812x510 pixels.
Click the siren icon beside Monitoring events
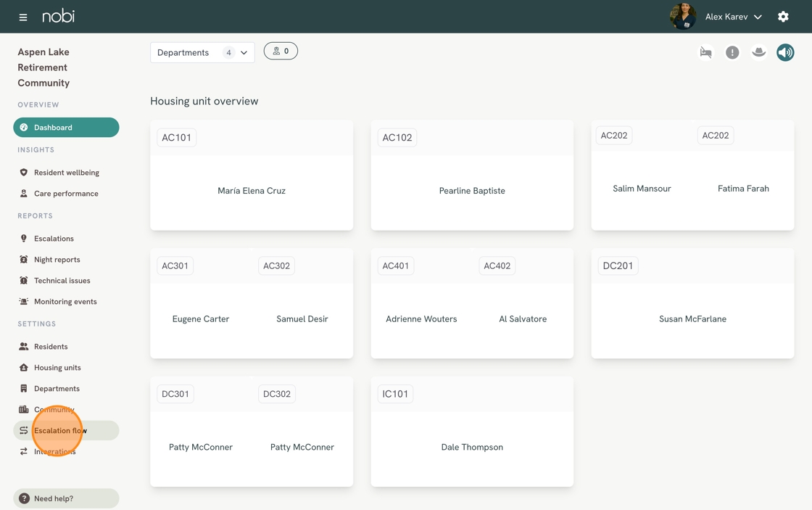pos(23,302)
